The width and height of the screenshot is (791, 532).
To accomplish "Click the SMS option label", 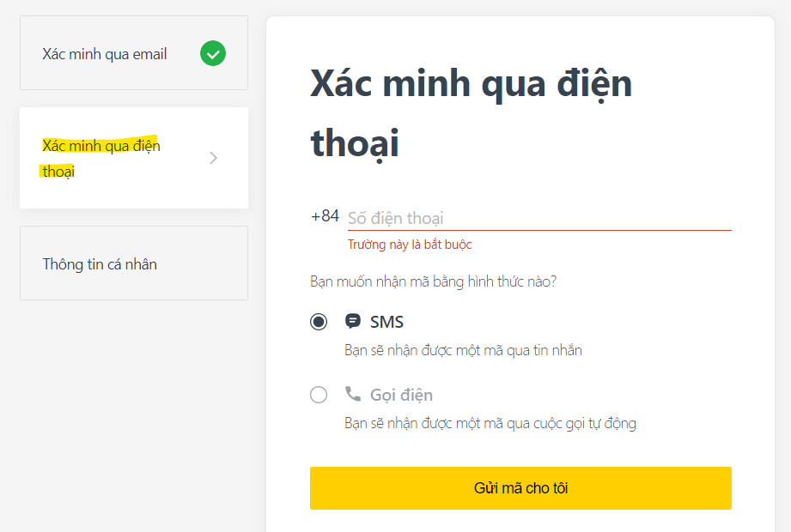I will pyautogui.click(x=386, y=322).
